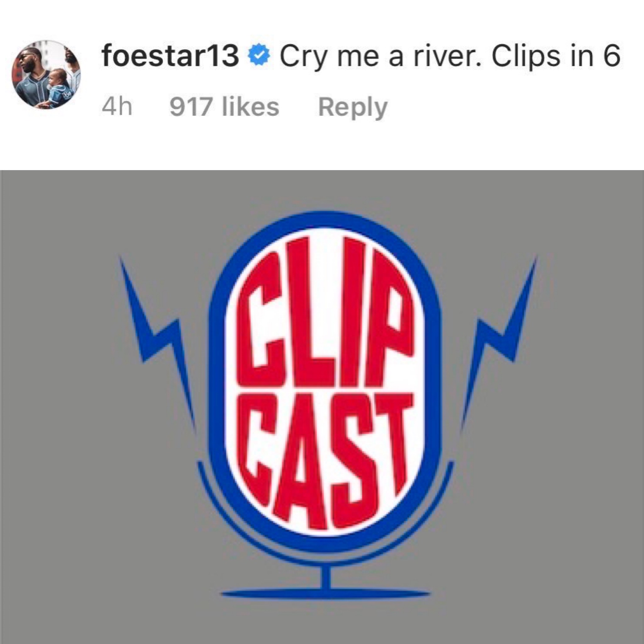Viewport: 644px width, 644px height.
Task: Reply to foestar13's comment
Action: pos(353,107)
